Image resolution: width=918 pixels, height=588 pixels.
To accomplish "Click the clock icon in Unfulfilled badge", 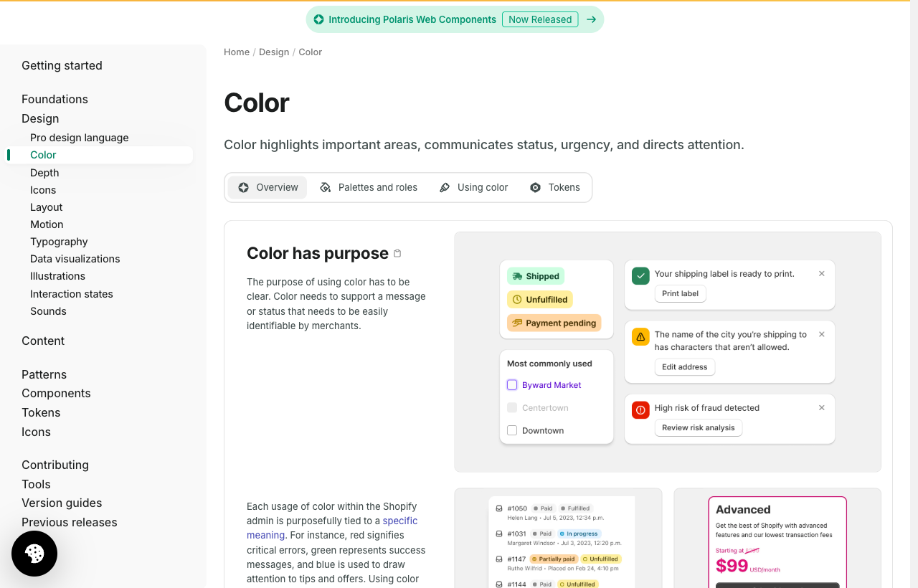I will click(x=517, y=300).
